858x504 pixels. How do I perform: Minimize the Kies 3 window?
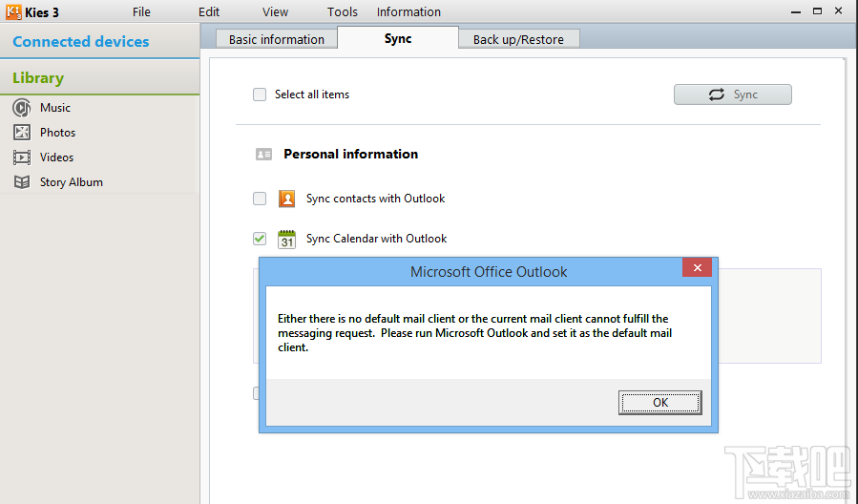click(796, 11)
